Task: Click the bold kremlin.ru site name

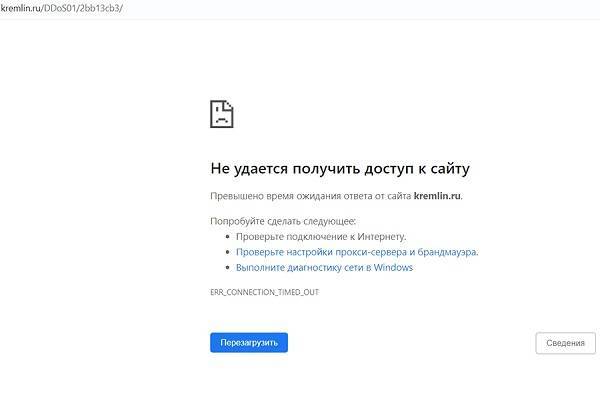Action: [437, 196]
